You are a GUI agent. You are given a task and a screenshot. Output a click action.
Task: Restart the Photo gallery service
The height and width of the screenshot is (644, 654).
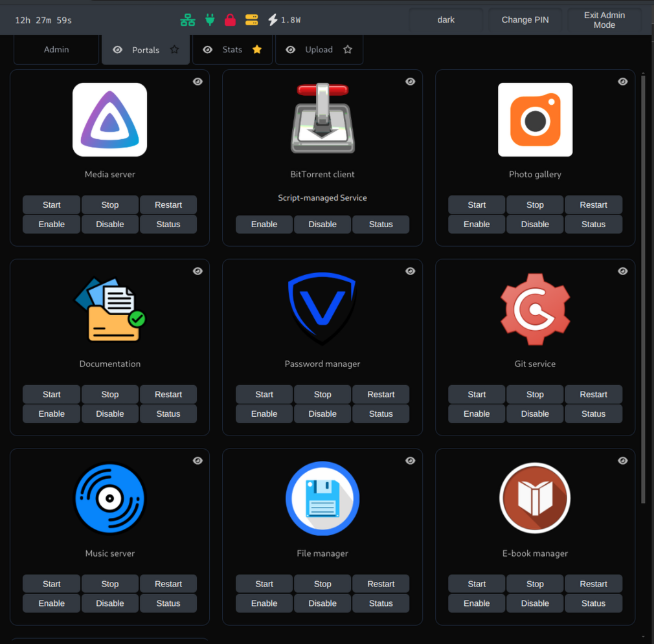594,205
